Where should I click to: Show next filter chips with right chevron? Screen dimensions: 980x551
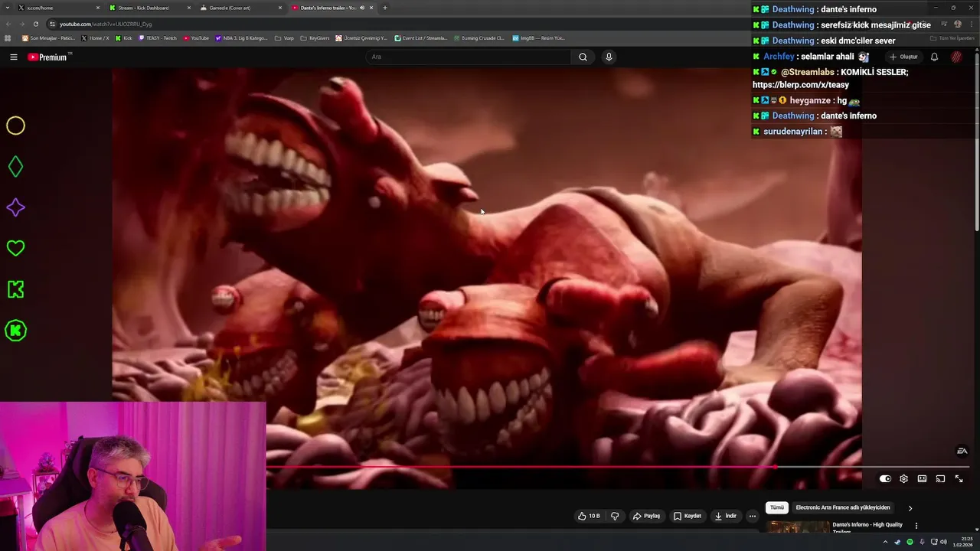point(910,508)
